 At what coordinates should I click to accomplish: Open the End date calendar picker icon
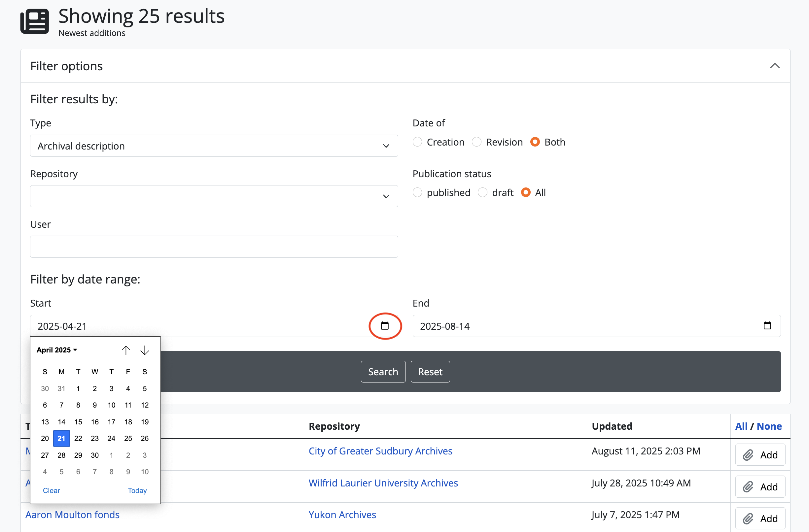tap(767, 325)
